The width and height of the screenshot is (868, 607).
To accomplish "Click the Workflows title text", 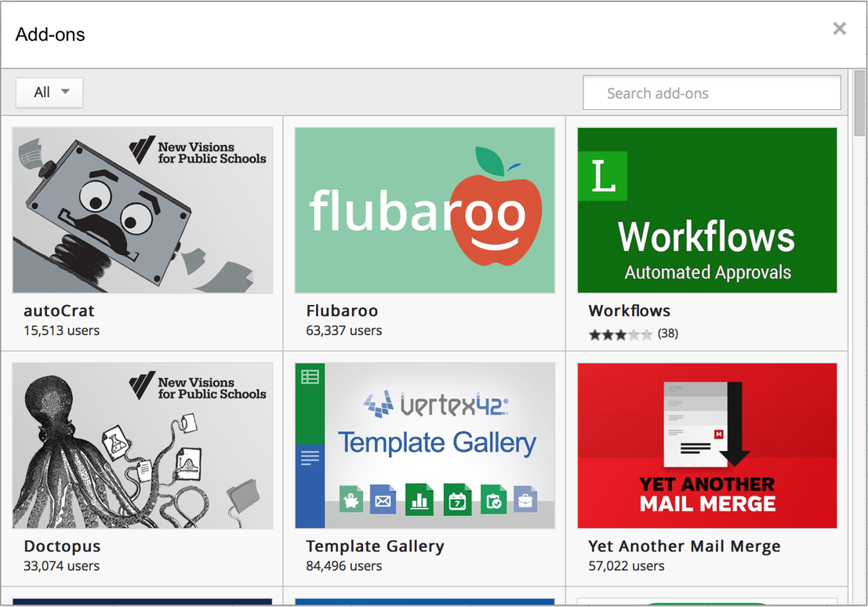I will [629, 311].
